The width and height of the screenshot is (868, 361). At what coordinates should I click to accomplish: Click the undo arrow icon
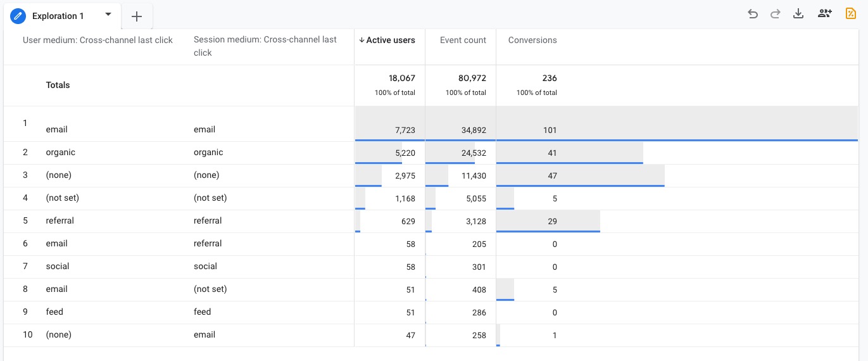tap(753, 14)
